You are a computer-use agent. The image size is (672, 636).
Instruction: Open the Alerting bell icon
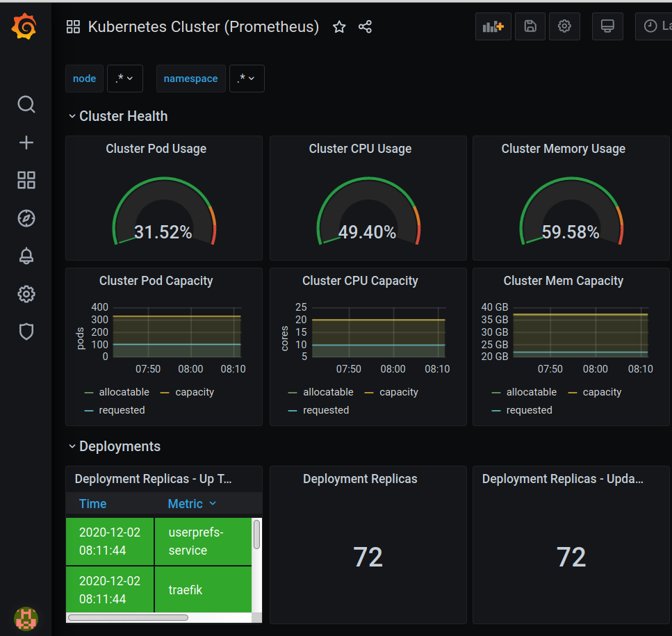point(26,256)
